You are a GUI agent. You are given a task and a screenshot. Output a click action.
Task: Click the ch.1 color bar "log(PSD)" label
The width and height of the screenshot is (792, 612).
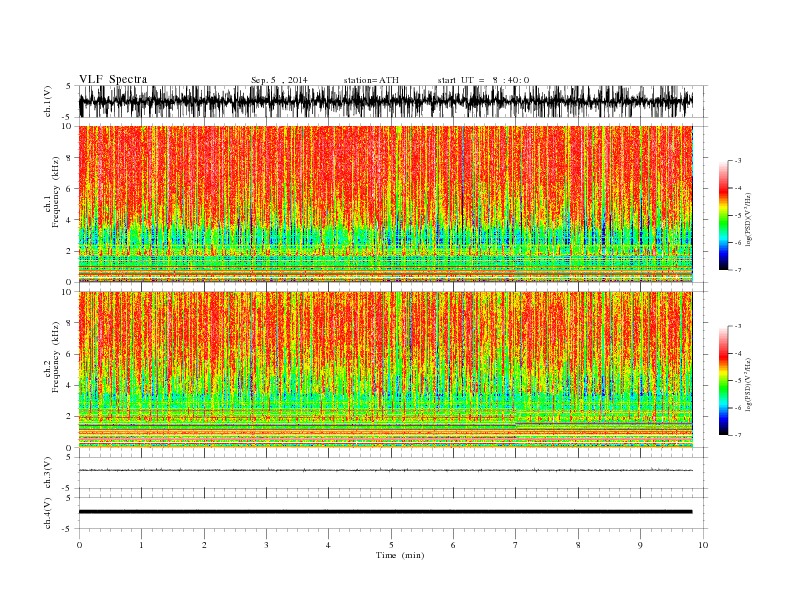tap(749, 220)
